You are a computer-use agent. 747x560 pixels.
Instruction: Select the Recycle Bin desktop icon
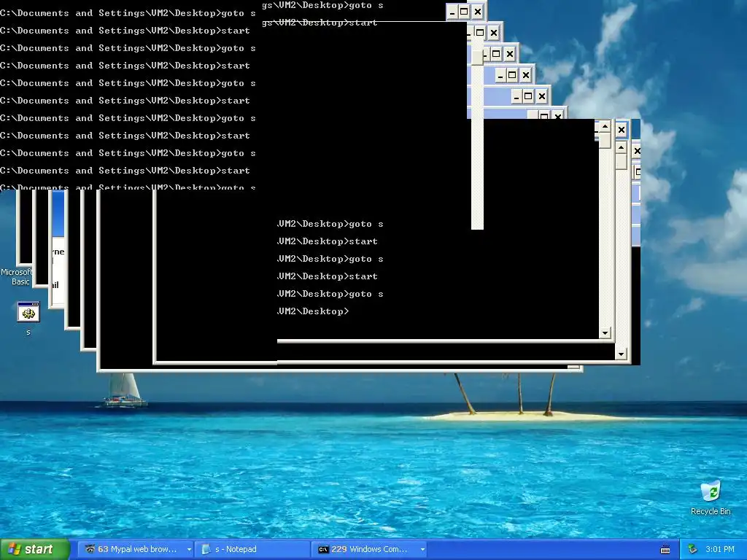click(711, 497)
